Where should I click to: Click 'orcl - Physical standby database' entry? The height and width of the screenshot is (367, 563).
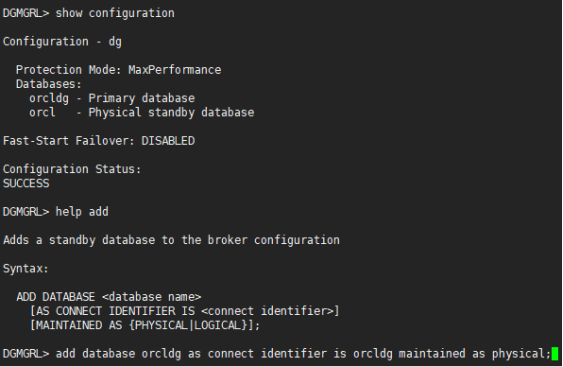141,112
